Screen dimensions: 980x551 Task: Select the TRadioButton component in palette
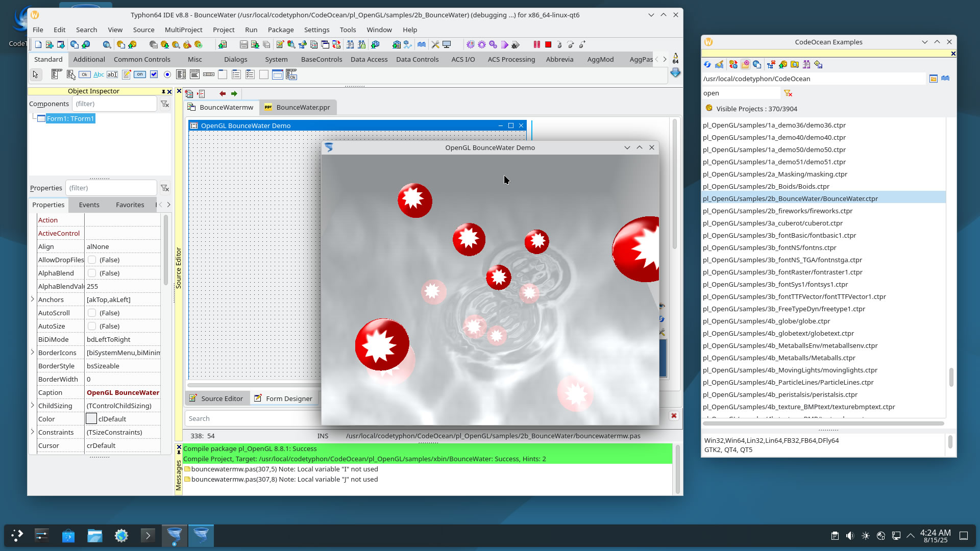[167, 74]
